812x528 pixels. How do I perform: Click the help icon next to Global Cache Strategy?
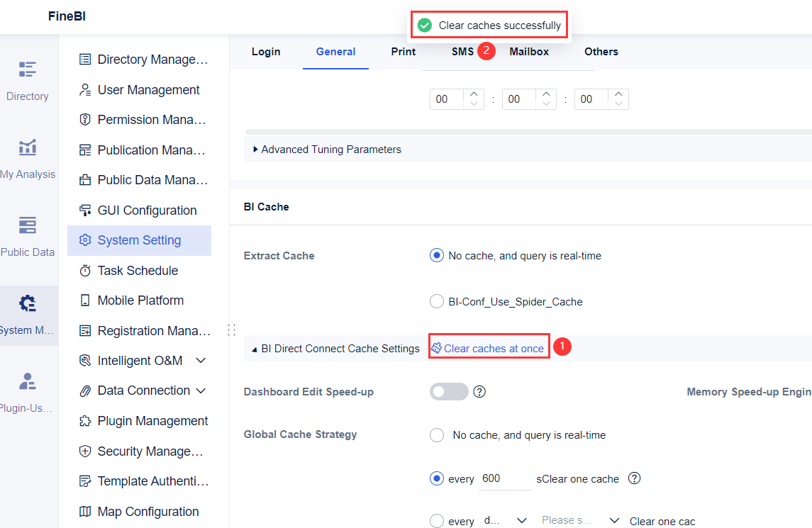pos(634,478)
